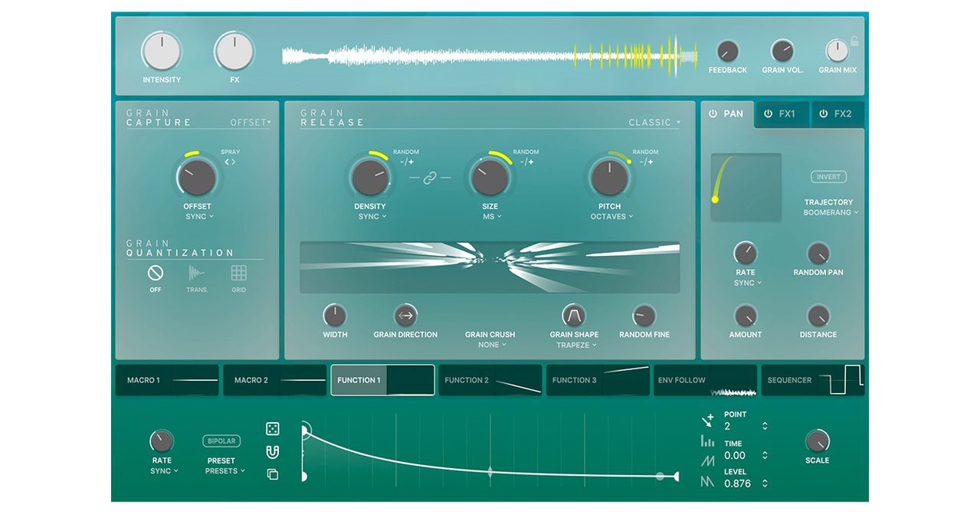Click the Intensity knob

(x=162, y=51)
